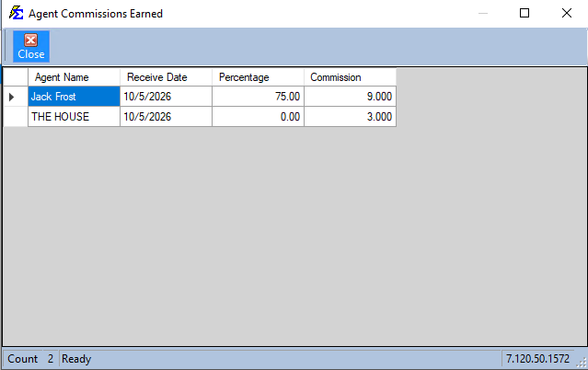Click the version number 7.120.50.1572
Viewport: 588px width, 370px height.
tap(537, 359)
